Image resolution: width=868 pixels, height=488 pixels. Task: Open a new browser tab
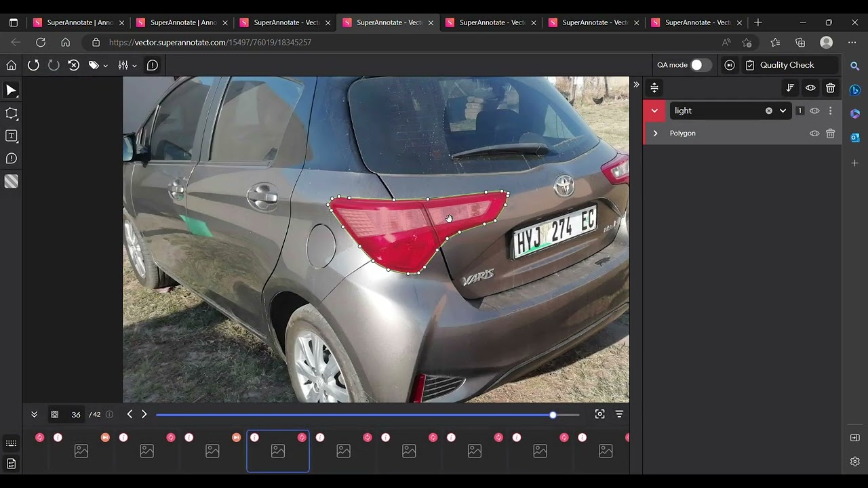click(758, 22)
